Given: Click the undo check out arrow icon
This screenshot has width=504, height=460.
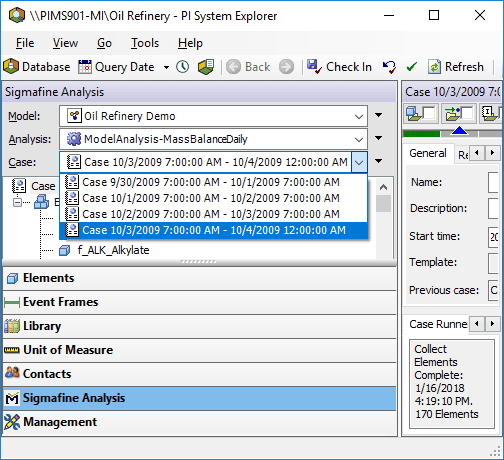Looking at the screenshot, I should pos(389,67).
